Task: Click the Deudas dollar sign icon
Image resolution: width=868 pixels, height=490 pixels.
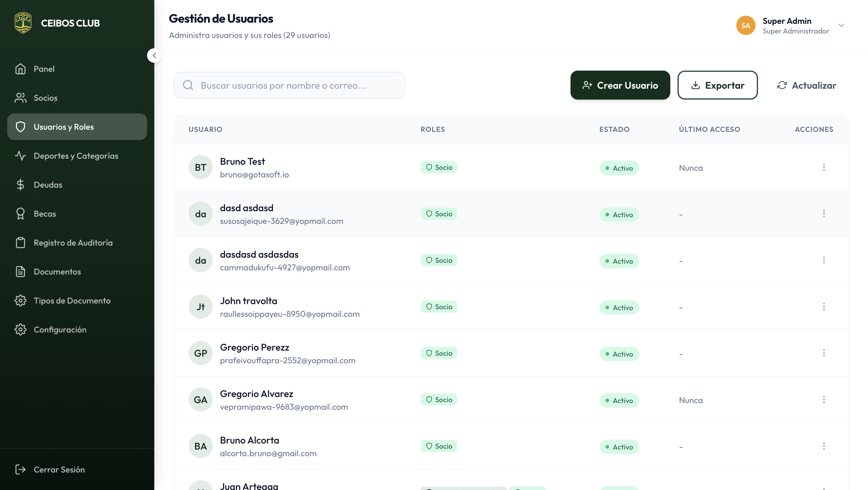Action: [x=20, y=185]
